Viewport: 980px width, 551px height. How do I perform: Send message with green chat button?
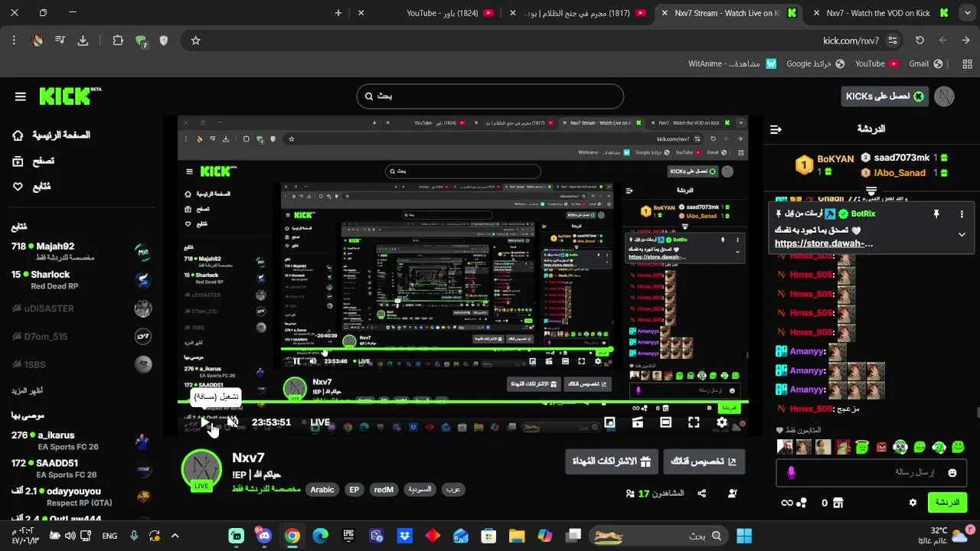(946, 503)
